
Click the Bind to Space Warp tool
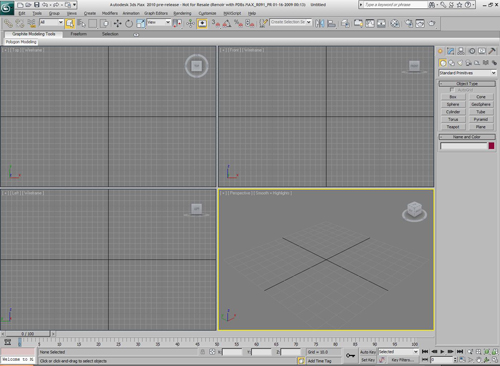[x=31, y=23]
